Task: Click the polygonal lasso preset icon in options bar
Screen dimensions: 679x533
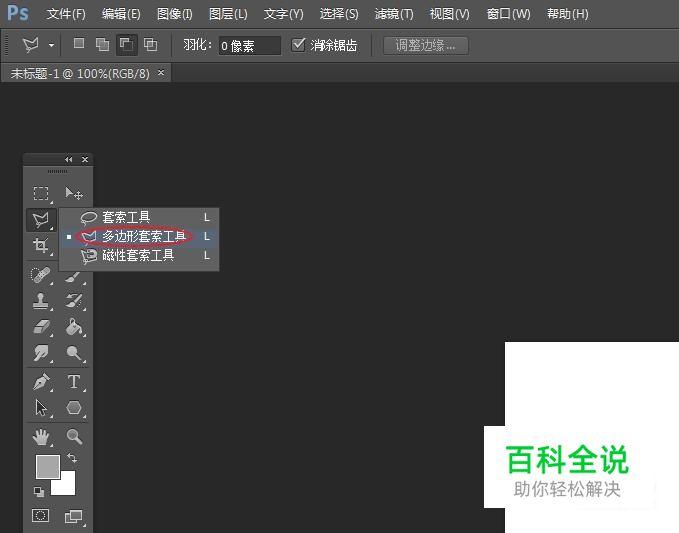Action: coord(31,45)
